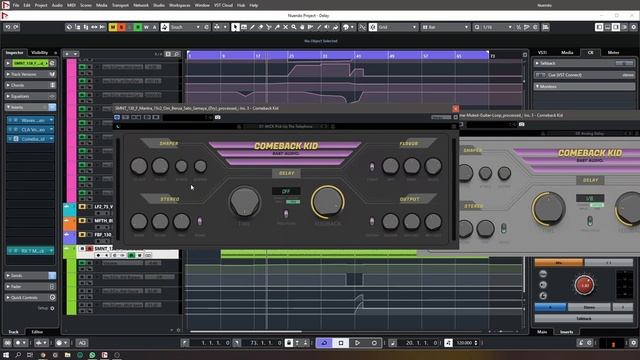The height and width of the screenshot is (360, 640).
Task: Expand the Equalizers inspector section
Action: (x=30, y=96)
